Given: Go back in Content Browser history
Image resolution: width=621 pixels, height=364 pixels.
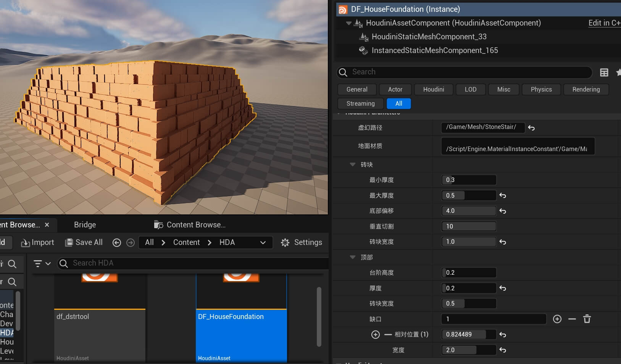Looking at the screenshot, I should point(117,243).
